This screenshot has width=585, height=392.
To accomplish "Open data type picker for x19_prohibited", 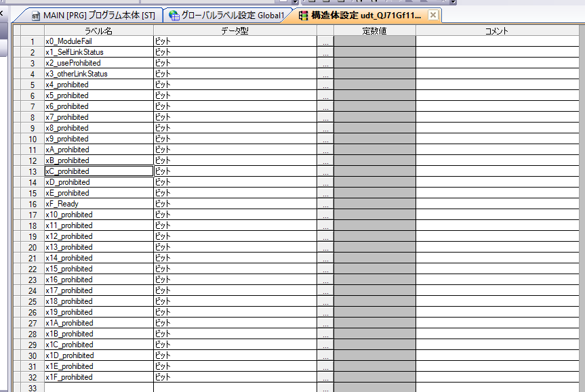I will click(x=325, y=312).
